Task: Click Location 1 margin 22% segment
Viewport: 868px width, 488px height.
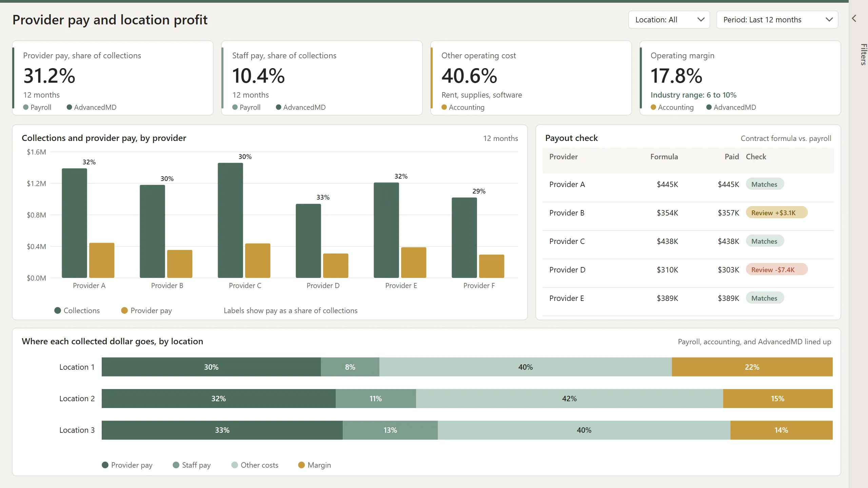Action: pos(752,367)
